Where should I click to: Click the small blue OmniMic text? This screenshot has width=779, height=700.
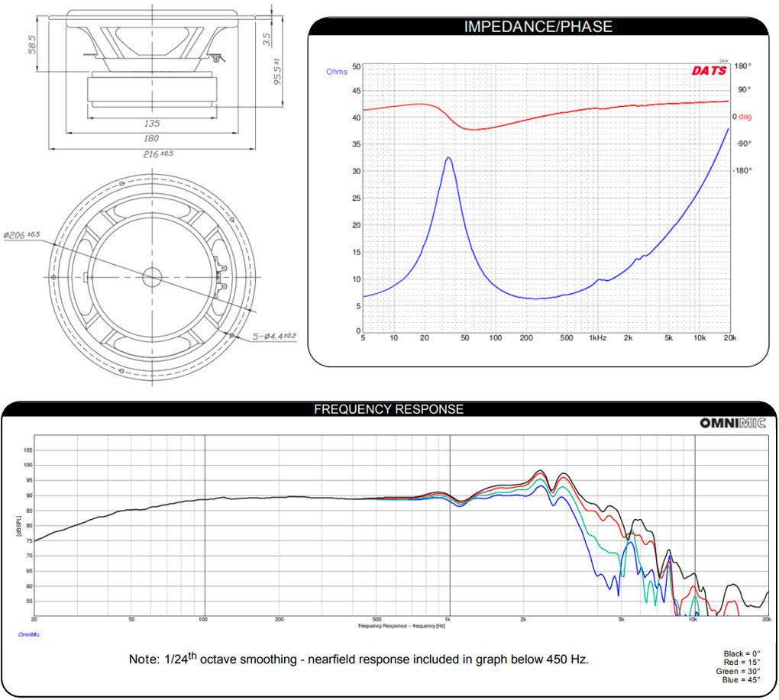29,634
